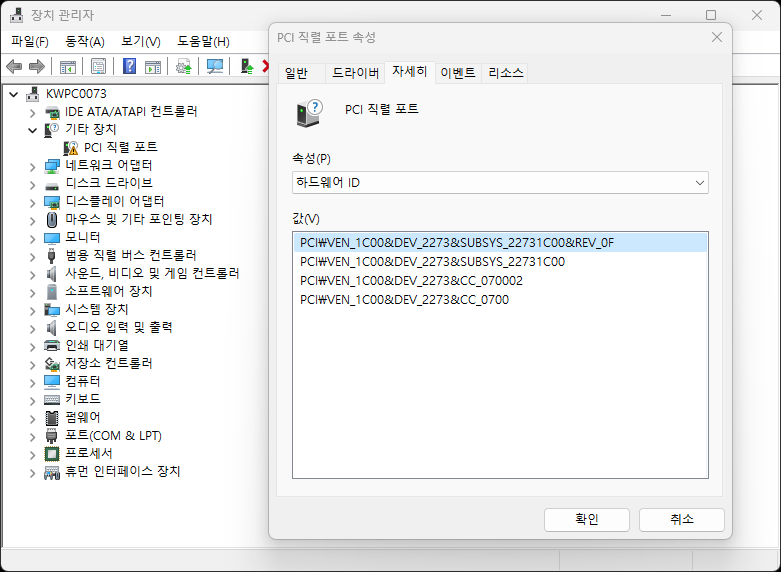Viewport: 781px width, 572px height.
Task: Open the 보기(V) menu
Action: pyautogui.click(x=141, y=41)
